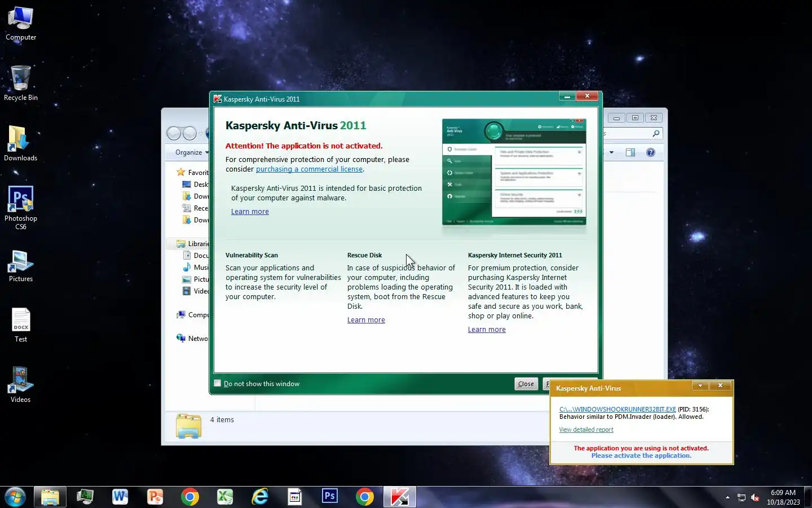This screenshot has width=812, height=508.
Task: Click the Kaspersky taskbar icon
Action: pos(400,497)
